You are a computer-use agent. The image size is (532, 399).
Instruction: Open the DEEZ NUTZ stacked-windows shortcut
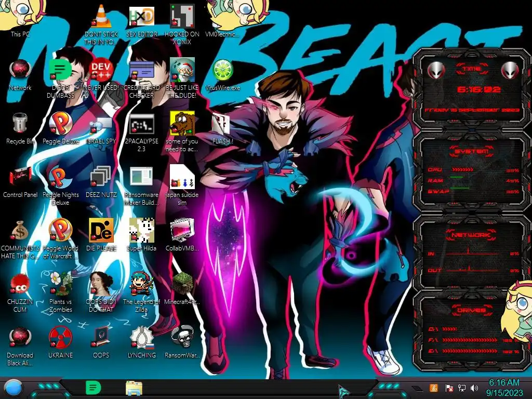(101, 182)
